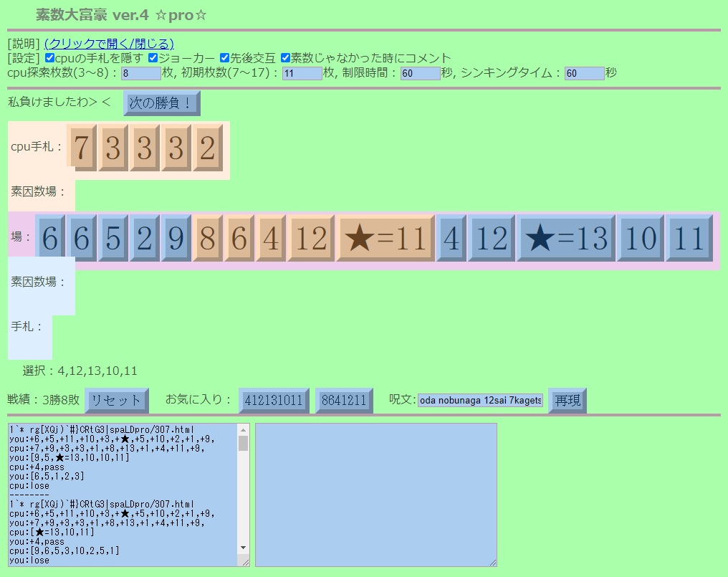Image resolution: width=728 pixels, height=577 pixels.
Task: Toggle 素数じゃなかった時にコメント checkbox
Action: (x=285, y=58)
